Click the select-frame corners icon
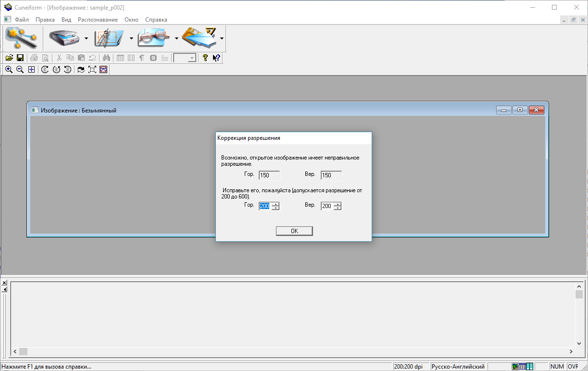The height and width of the screenshot is (371, 588). (92, 70)
